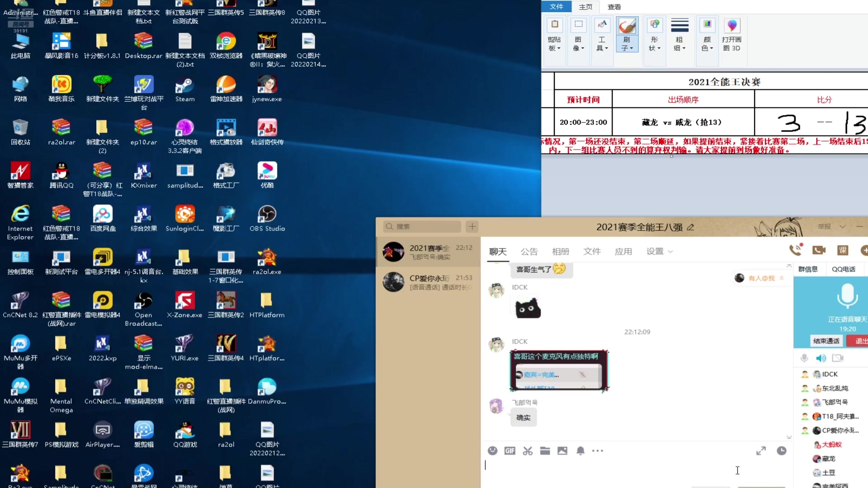This screenshot has width=868, height=488.
Task: Open 粗细 line thickness dropdown
Action: (679, 44)
